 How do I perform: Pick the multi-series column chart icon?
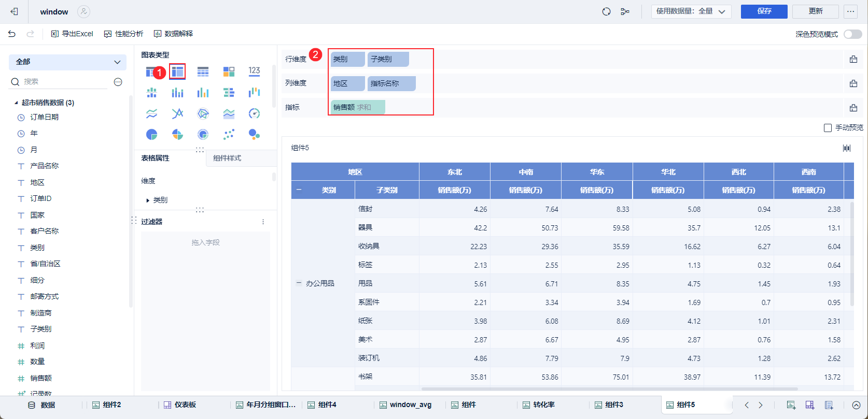[x=203, y=93]
